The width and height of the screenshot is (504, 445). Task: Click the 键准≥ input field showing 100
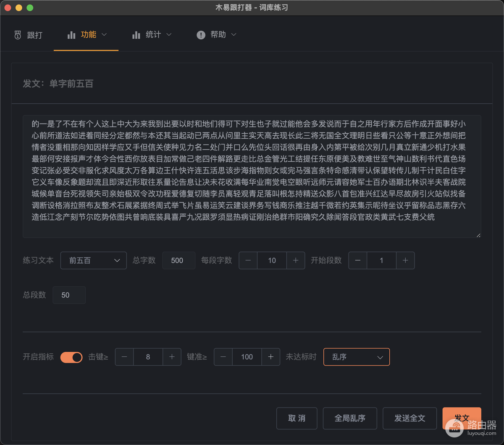click(247, 357)
